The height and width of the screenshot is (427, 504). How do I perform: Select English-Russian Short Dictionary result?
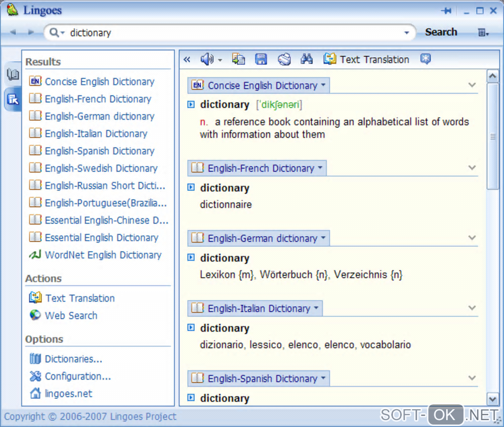97,186
